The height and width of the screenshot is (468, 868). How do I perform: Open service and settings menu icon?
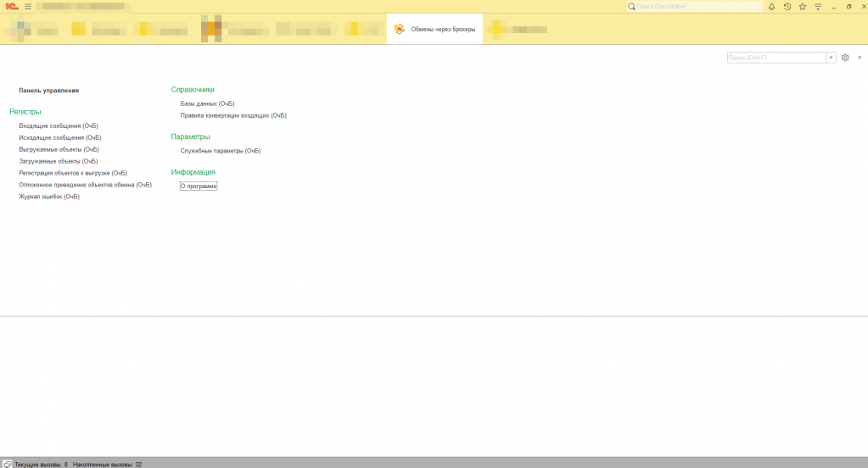(x=818, y=7)
